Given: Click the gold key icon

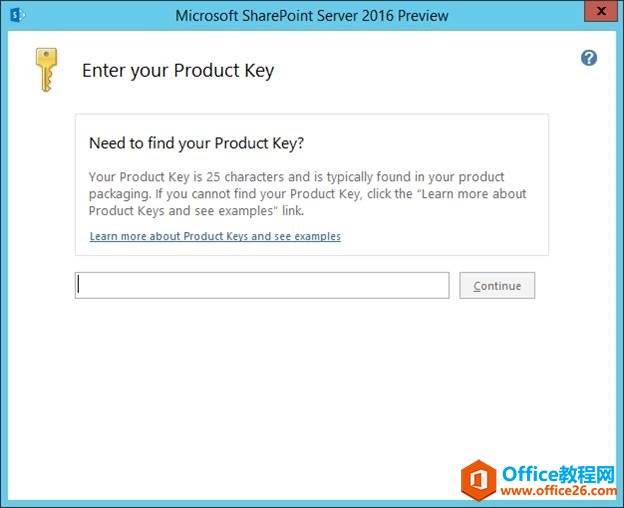Looking at the screenshot, I should click(x=46, y=70).
